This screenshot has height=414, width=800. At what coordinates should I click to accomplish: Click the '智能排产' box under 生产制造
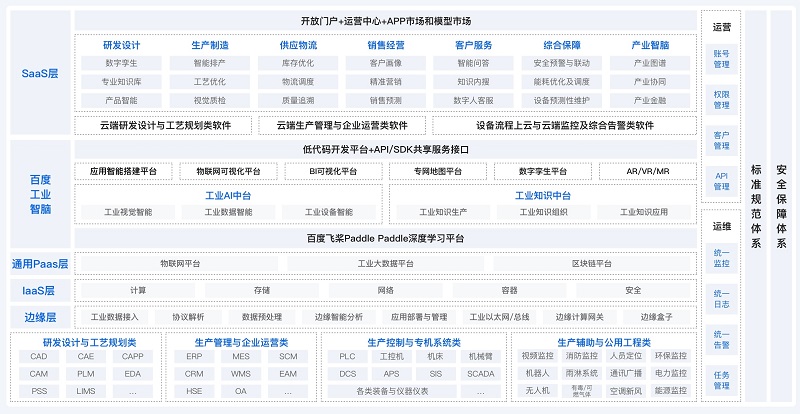coord(210,63)
